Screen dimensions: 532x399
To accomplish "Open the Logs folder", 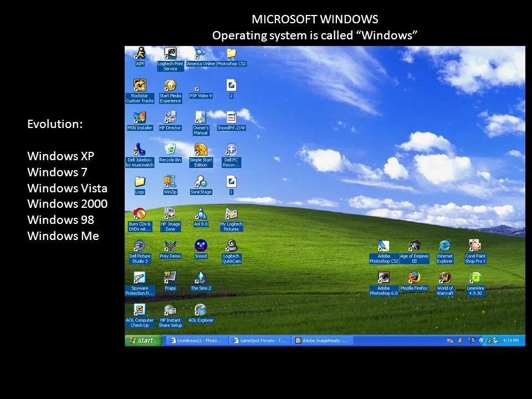I will click(x=140, y=185).
